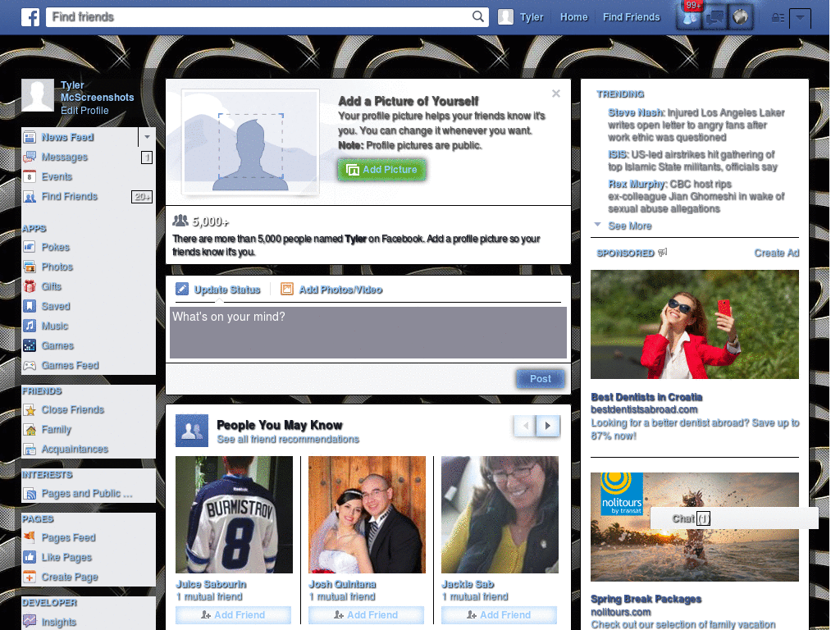Click the Facebook logo icon
This screenshot has width=840, height=630.
(x=30, y=17)
